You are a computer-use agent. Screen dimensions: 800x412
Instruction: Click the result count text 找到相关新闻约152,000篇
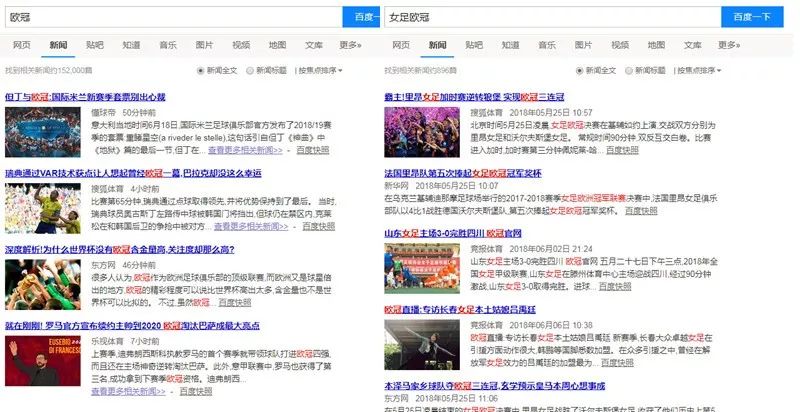click(49, 71)
